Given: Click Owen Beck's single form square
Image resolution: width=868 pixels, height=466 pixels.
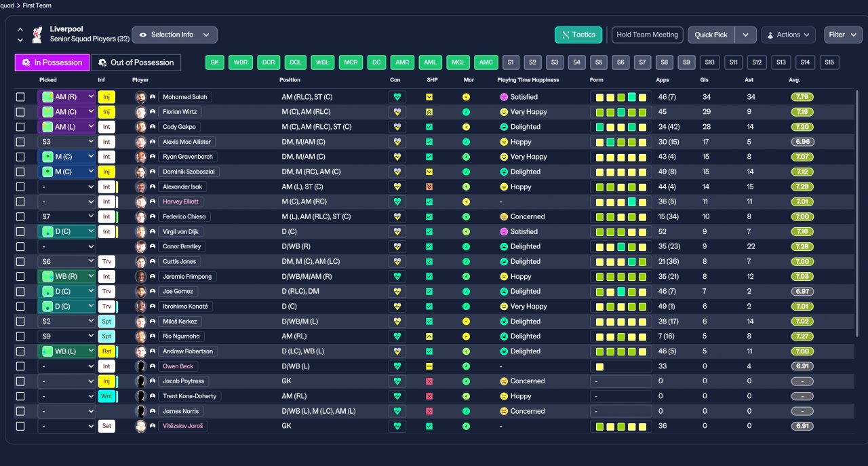Looking at the screenshot, I should click(x=599, y=366).
